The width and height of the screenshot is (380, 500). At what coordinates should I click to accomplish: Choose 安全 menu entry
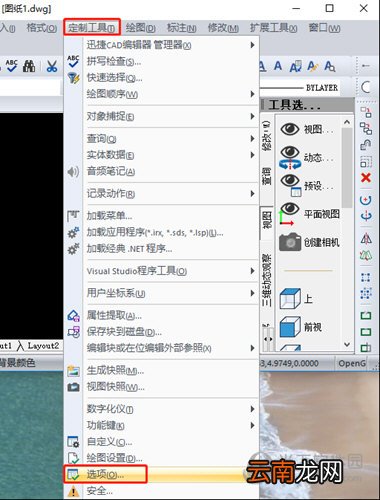click(162, 491)
